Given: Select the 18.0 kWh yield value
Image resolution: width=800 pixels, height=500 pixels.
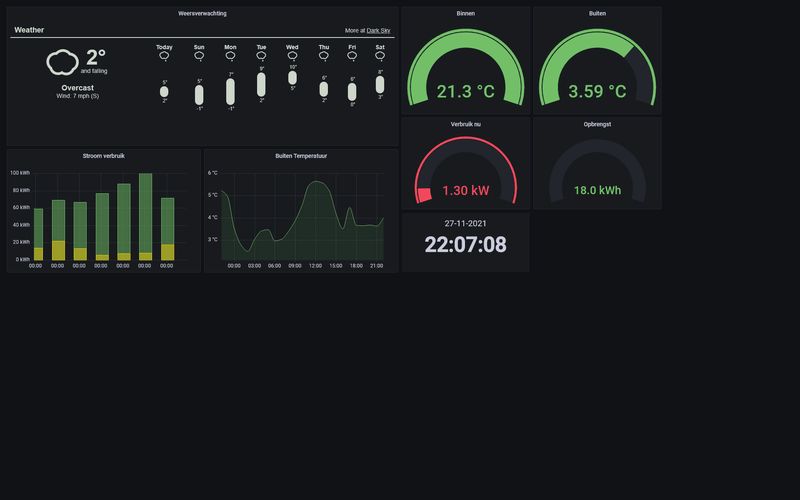Looking at the screenshot, I should [597, 191].
